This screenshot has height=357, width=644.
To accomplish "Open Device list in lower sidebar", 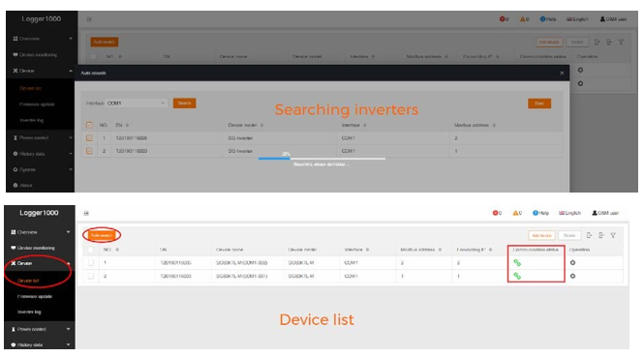I will [28, 281].
